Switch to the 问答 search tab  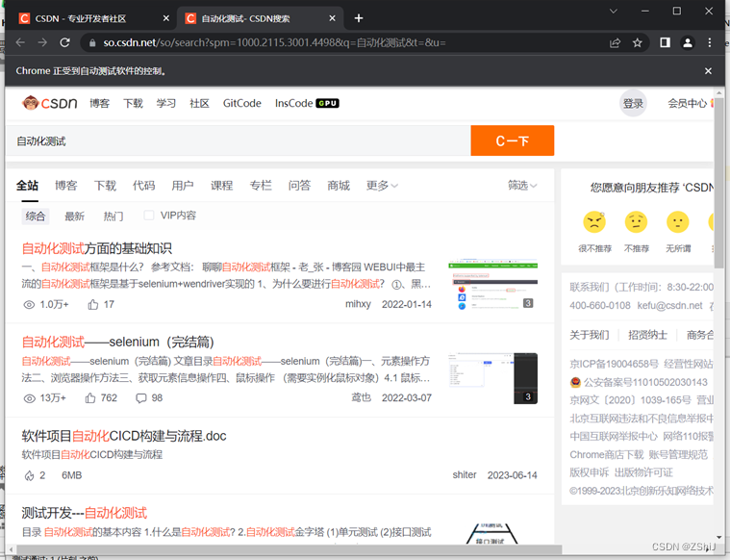299,186
